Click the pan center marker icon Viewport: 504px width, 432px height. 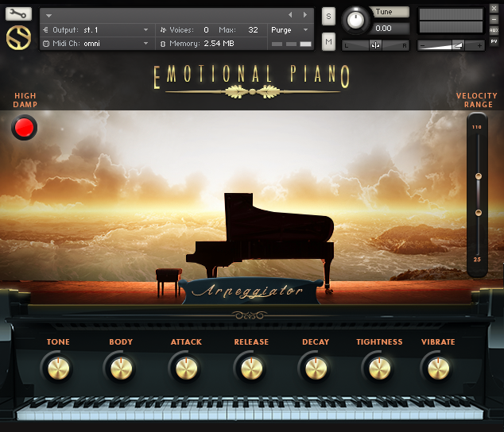(375, 45)
